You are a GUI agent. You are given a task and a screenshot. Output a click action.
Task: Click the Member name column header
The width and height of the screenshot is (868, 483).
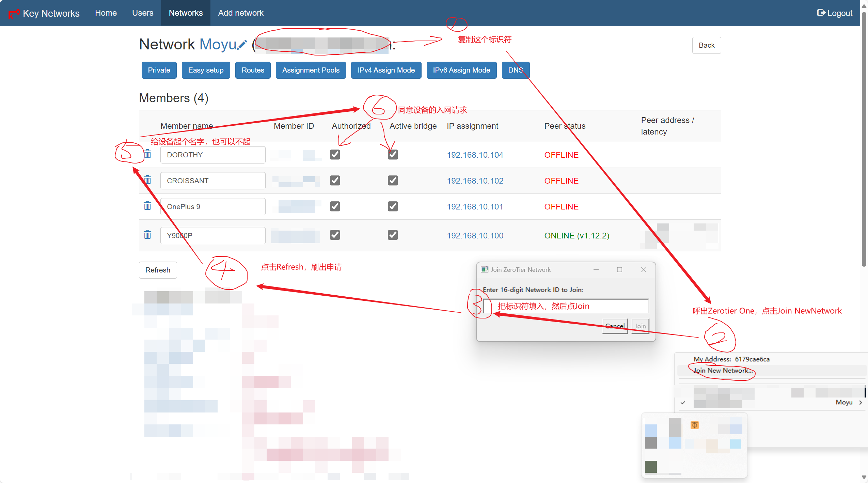187,126
